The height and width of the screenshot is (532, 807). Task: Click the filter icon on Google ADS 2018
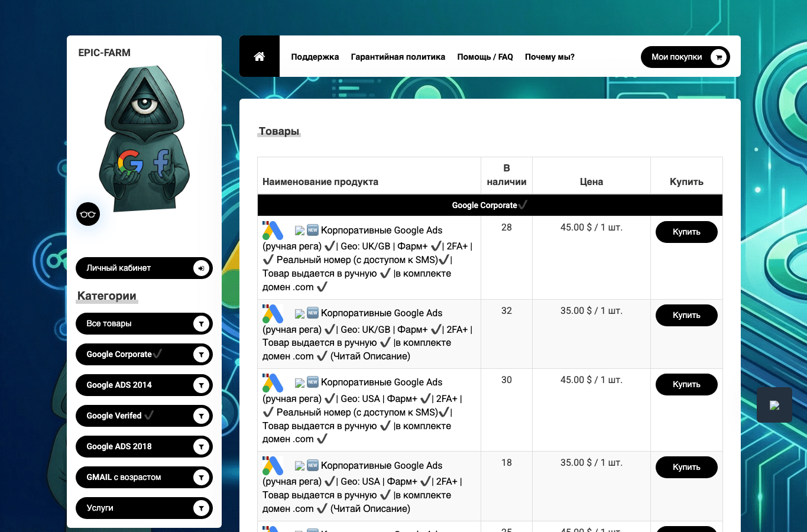(x=201, y=447)
